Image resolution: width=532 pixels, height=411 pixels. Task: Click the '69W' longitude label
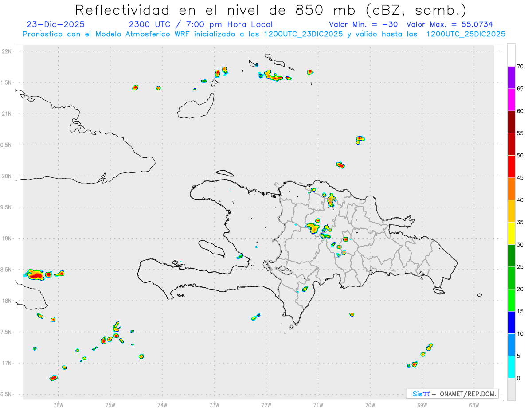click(x=422, y=405)
